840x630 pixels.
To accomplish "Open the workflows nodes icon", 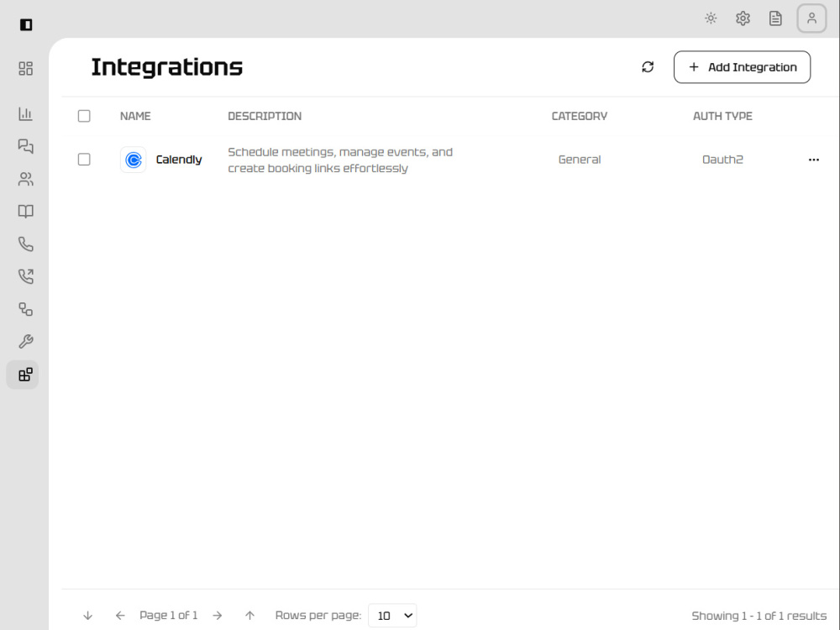I will [x=26, y=309].
